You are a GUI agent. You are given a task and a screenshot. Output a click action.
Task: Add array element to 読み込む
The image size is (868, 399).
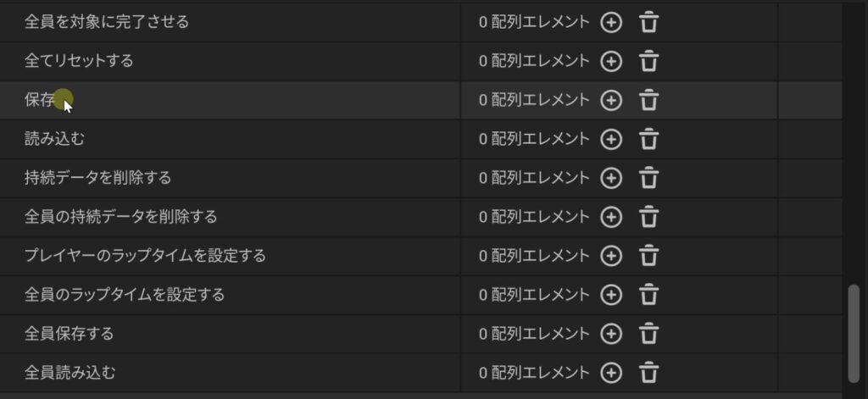610,139
